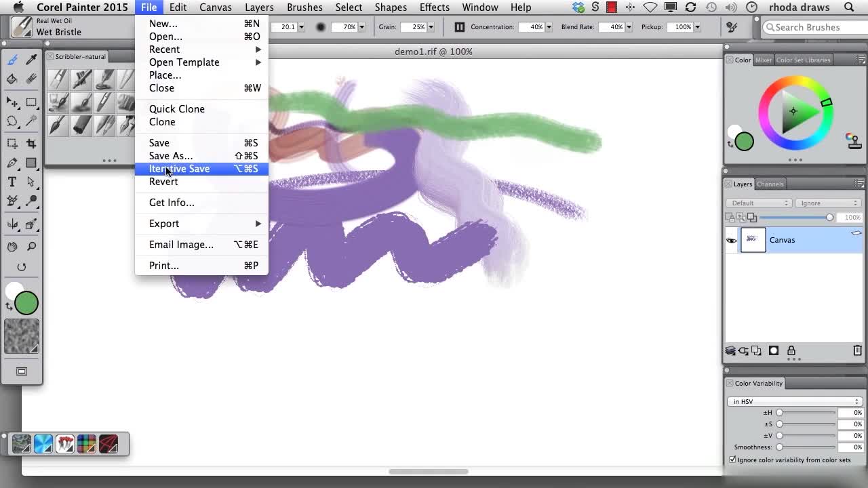Pick the Eraser tool in the toolbox
Viewport: 868px width, 488px height.
(x=31, y=79)
